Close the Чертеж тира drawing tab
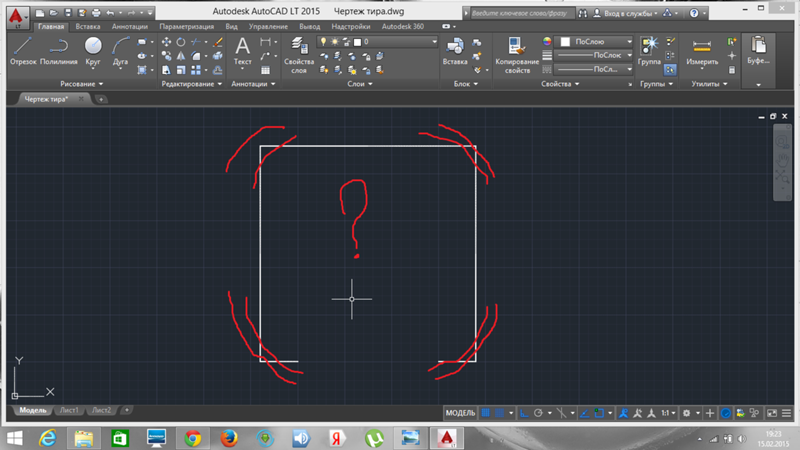This screenshot has height=450, width=800. click(81, 99)
